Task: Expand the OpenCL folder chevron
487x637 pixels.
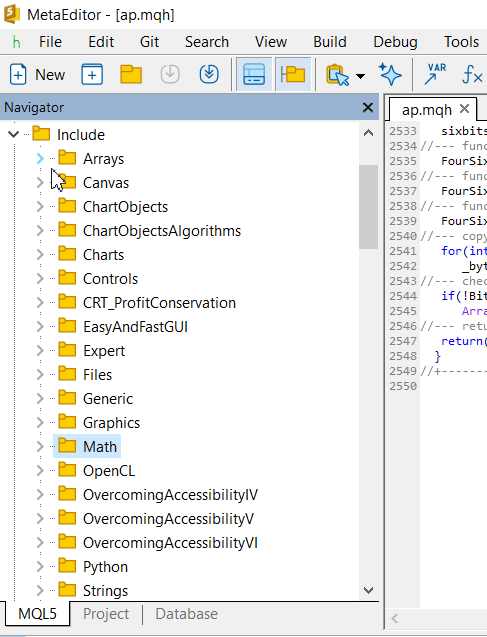Action: click(40, 470)
